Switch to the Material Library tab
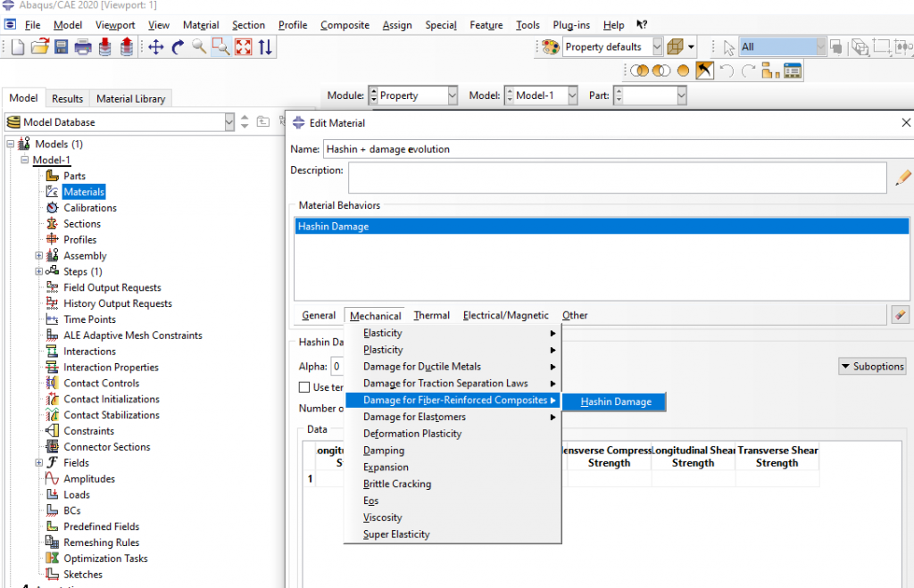The height and width of the screenshot is (588, 914). pyautogui.click(x=130, y=98)
